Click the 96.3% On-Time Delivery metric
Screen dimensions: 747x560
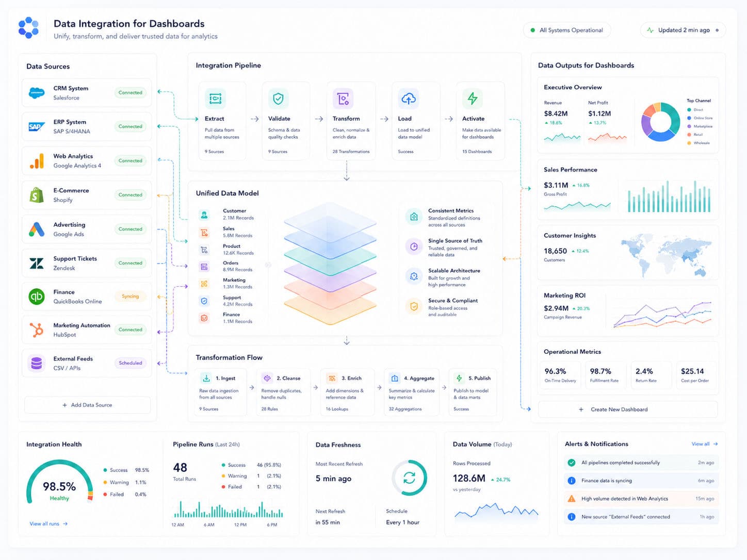[560, 375]
